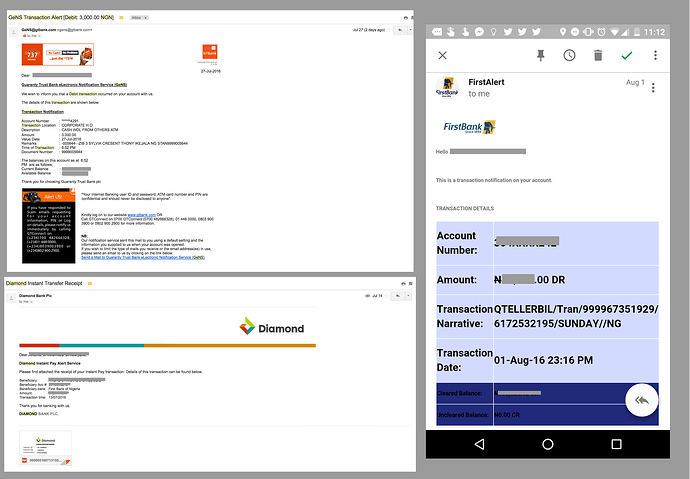Image resolution: width=690 pixels, height=479 pixels.
Task: Select the 'TRANSACTION DETAILS' heading
Action: pos(465,208)
